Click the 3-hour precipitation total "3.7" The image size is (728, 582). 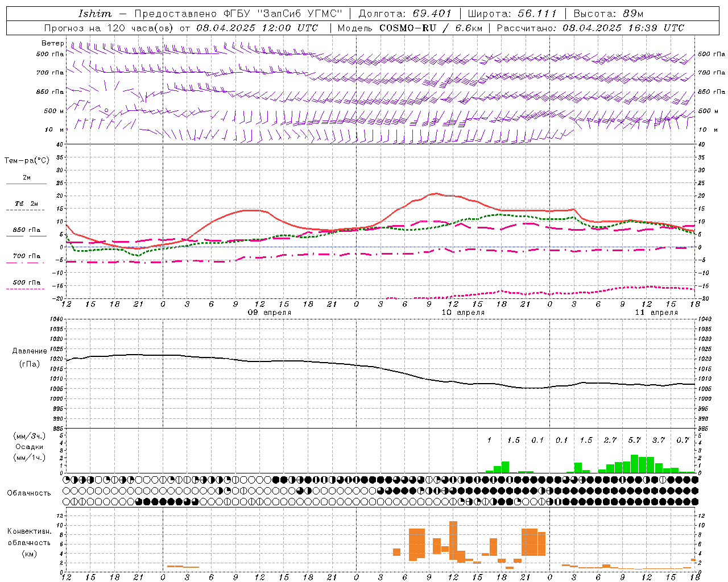(x=659, y=440)
